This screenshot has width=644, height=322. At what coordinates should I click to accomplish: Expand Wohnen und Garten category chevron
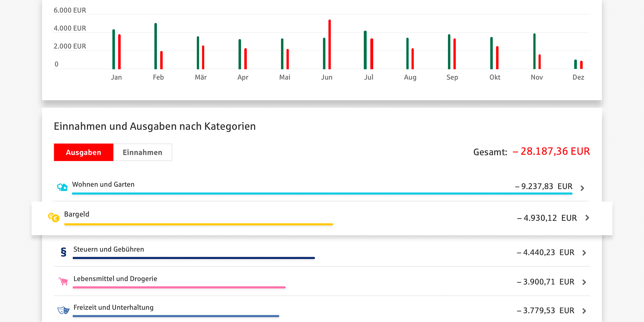582,188
